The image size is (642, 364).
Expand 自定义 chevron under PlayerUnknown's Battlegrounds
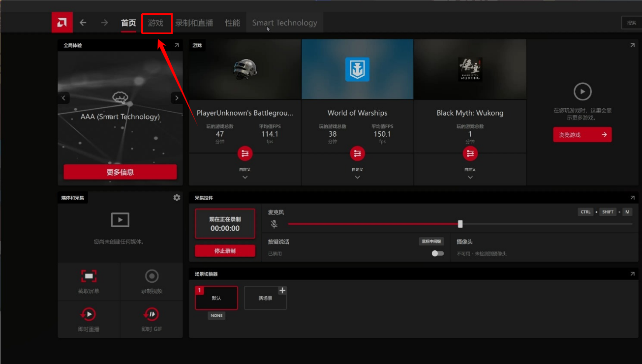click(245, 177)
